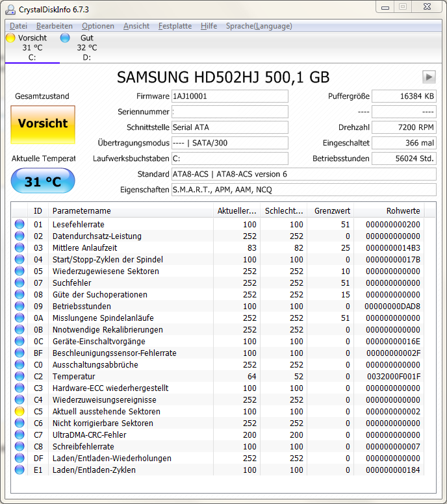Open the Sprache(Language) menu
The width and height of the screenshot is (447, 504).
point(259,26)
